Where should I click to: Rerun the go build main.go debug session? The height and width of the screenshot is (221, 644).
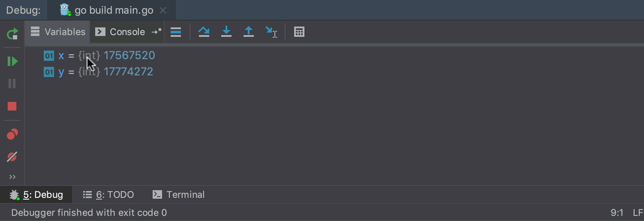pos(12,34)
